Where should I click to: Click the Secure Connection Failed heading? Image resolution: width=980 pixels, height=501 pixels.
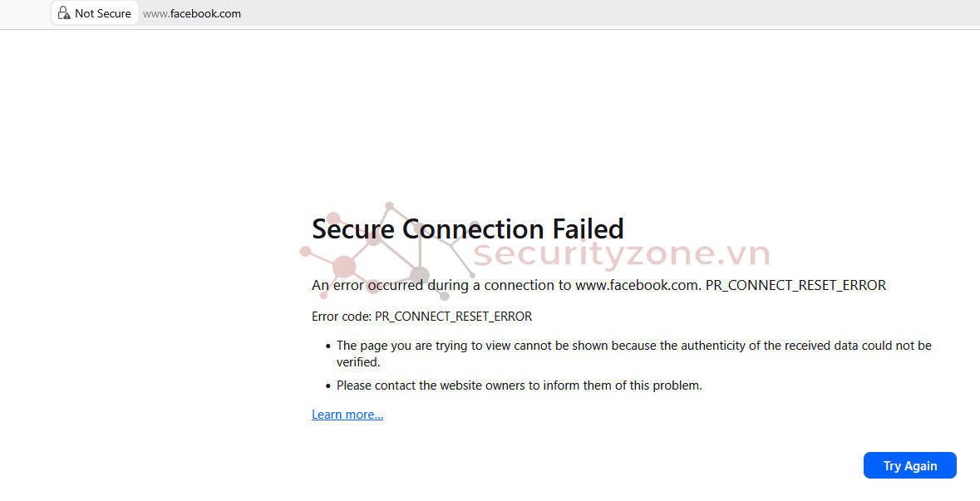[x=467, y=228]
